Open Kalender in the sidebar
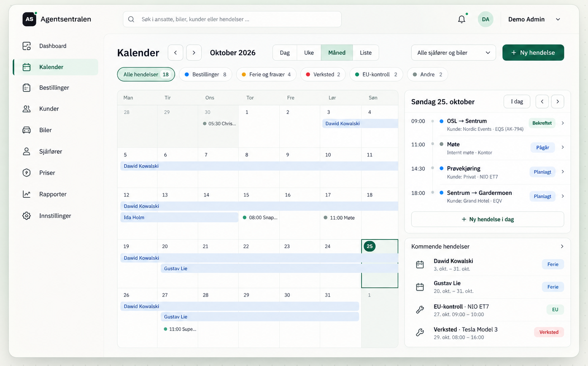The height and width of the screenshot is (366, 588). click(56, 67)
